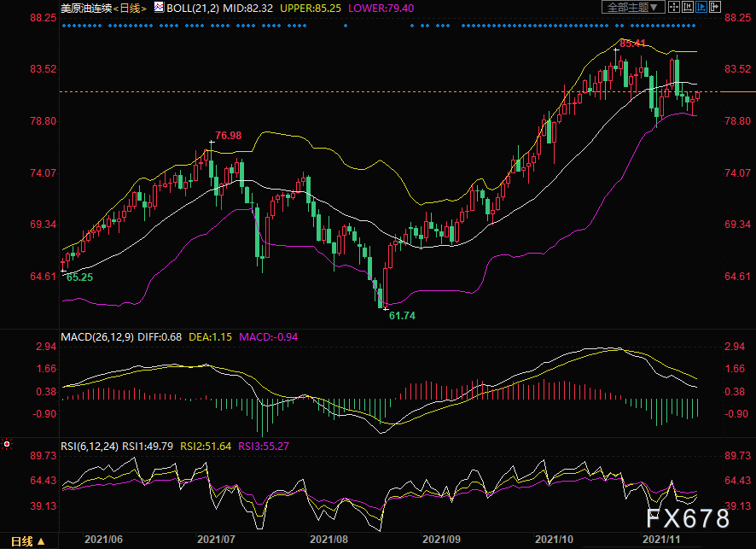Click 69.34 on the right price axis

tap(738, 225)
